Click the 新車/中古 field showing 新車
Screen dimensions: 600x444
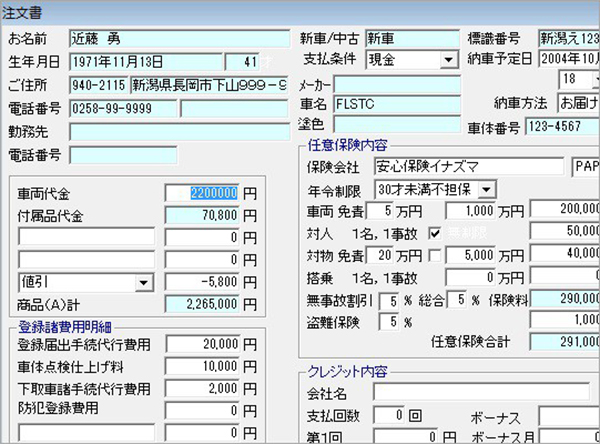[x=412, y=38]
